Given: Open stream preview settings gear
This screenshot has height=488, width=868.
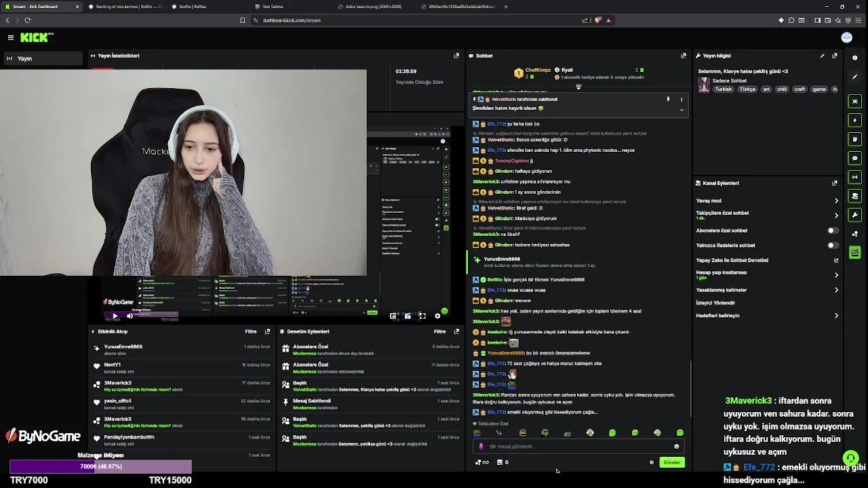Looking at the screenshot, I should pyautogui.click(x=437, y=316).
